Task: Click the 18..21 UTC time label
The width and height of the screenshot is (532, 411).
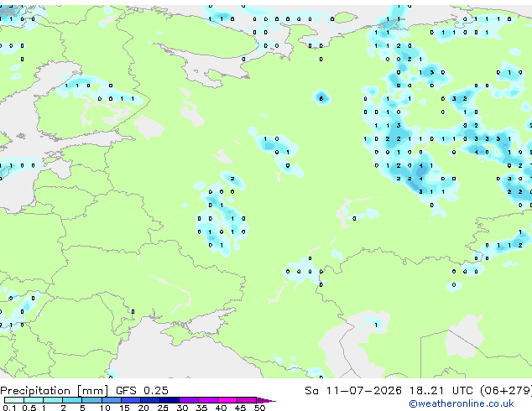Action: pyautogui.click(x=441, y=391)
